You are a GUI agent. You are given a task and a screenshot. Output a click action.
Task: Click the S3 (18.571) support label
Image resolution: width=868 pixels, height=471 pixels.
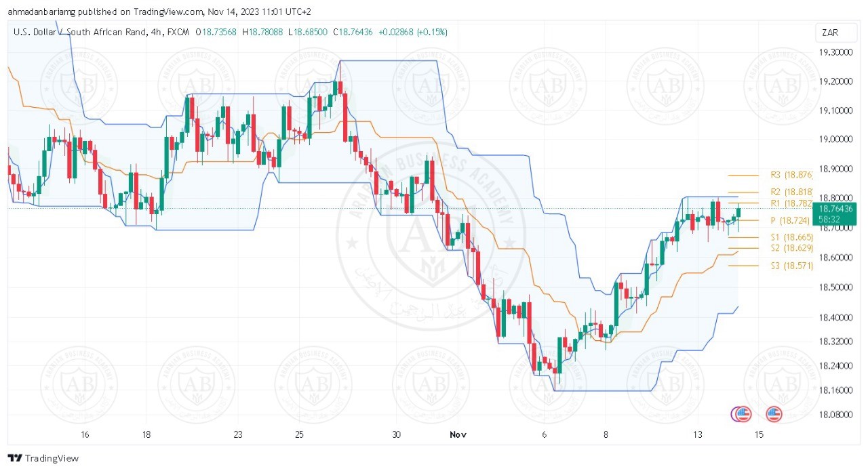point(791,266)
